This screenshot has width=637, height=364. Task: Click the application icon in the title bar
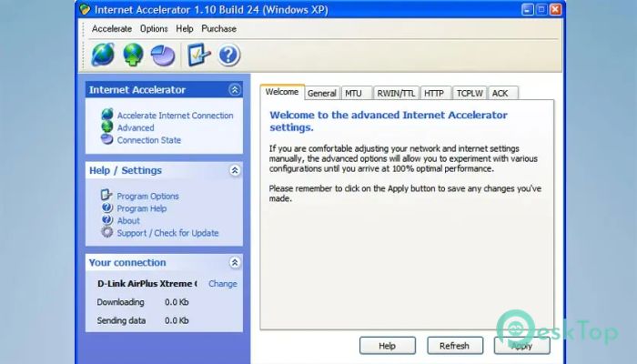pyautogui.click(x=85, y=9)
